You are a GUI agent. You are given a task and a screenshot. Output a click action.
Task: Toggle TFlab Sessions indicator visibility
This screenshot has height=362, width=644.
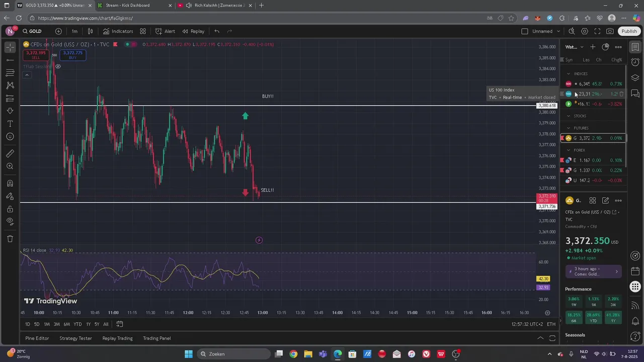pyautogui.click(x=58, y=66)
